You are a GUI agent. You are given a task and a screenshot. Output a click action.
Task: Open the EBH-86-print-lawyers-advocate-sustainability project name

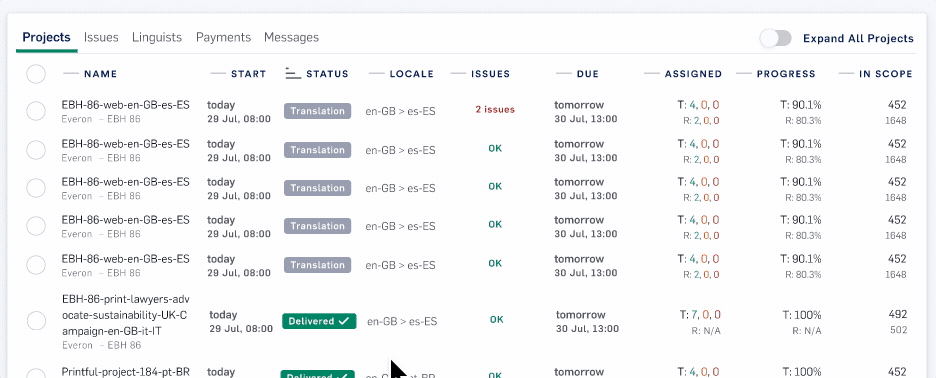(125, 314)
